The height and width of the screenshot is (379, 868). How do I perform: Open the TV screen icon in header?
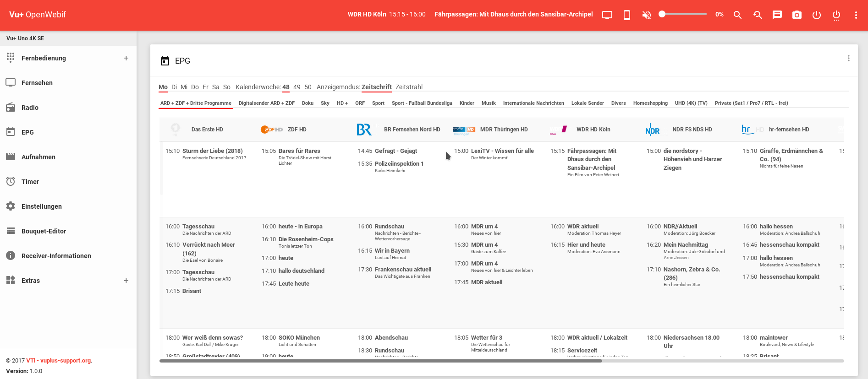(607, 15)
